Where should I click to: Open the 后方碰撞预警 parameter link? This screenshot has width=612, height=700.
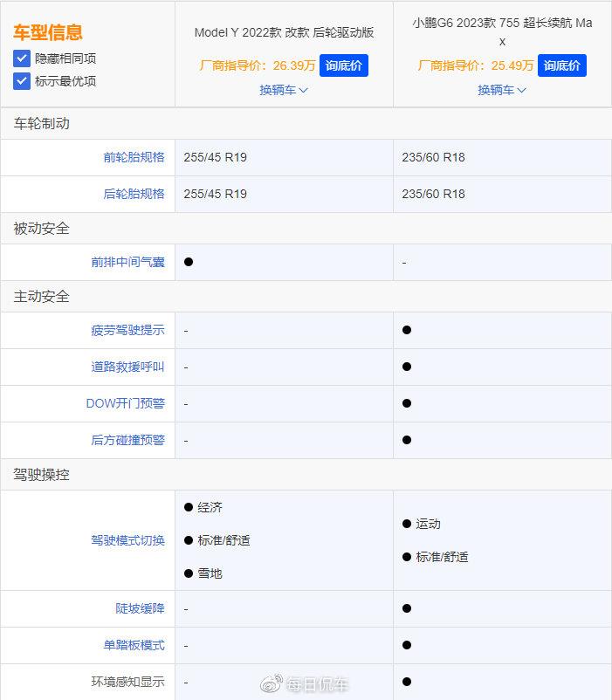(x=127, y=440)
